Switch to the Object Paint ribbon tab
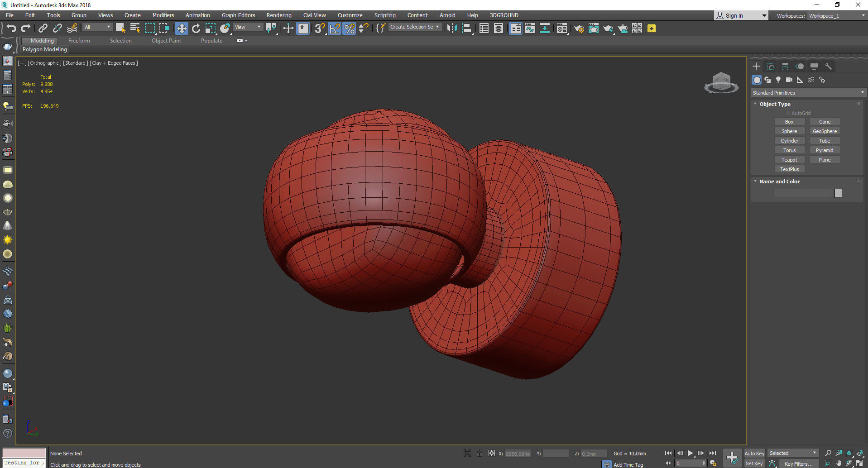This screenshot has width=868, height=468. 166,41
